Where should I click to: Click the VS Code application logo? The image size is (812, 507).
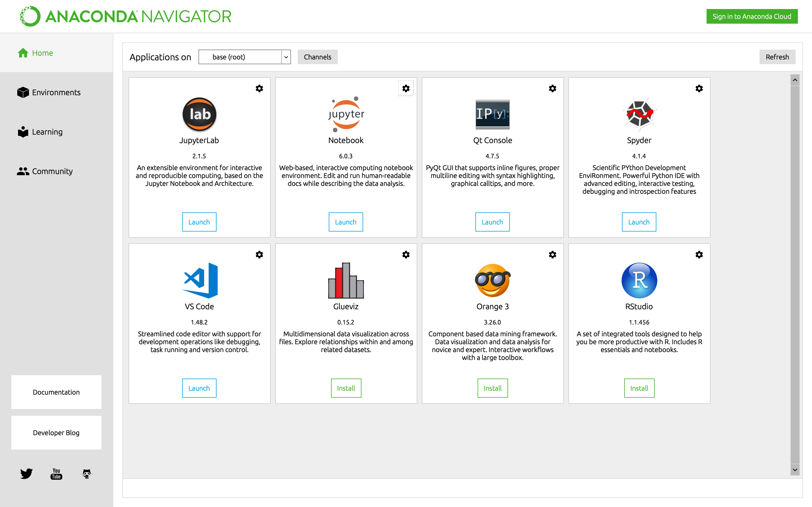coord(199,280)
